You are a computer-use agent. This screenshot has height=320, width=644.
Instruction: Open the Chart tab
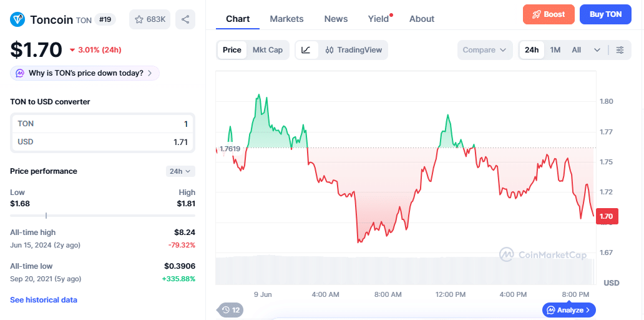pyautogui.click(x=238, y=19)
